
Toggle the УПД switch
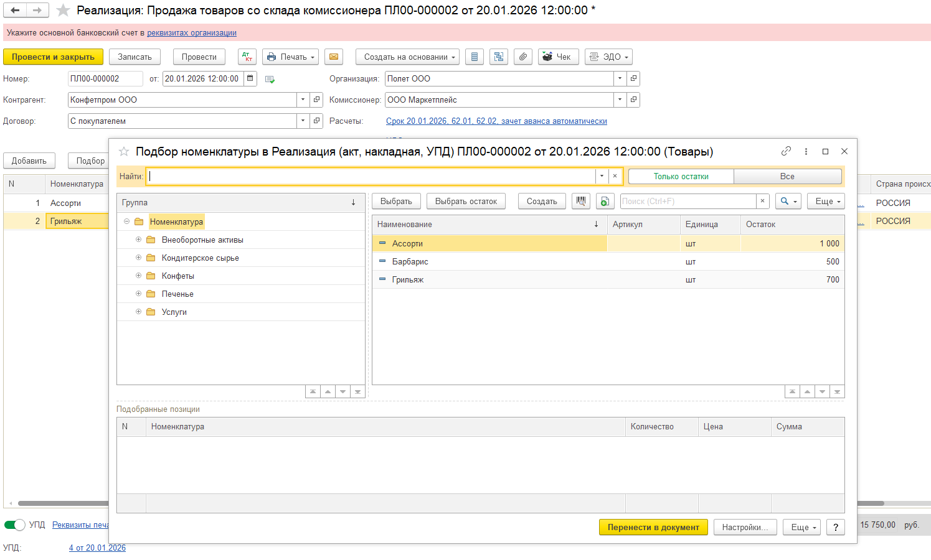tap(15, 525)
